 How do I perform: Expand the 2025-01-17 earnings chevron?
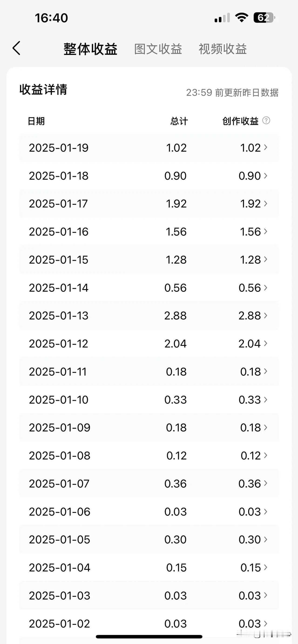(x=265, y=204)
